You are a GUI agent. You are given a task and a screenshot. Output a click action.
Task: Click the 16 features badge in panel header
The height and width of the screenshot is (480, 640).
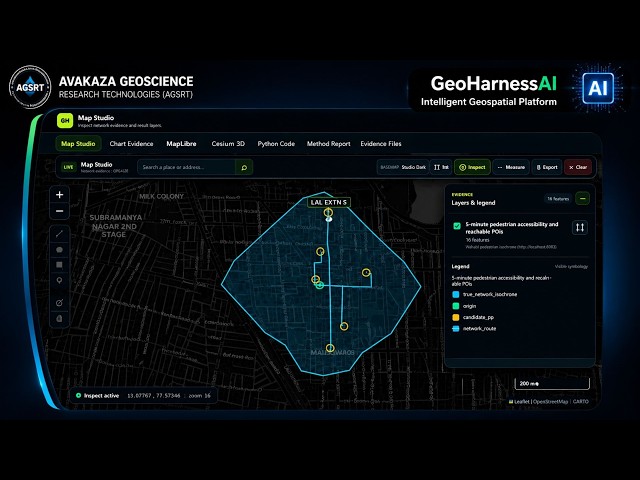pyautogui.click(x=558, y=199)
